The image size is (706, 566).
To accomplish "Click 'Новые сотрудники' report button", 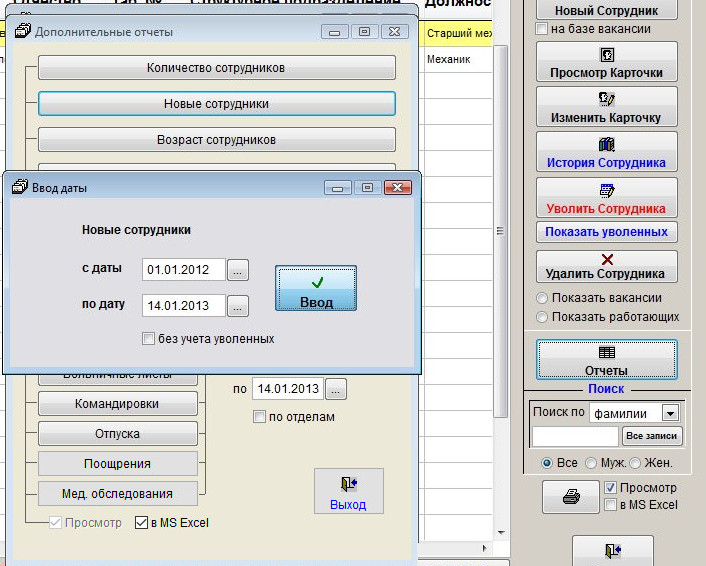I will [x=217, y=104].
